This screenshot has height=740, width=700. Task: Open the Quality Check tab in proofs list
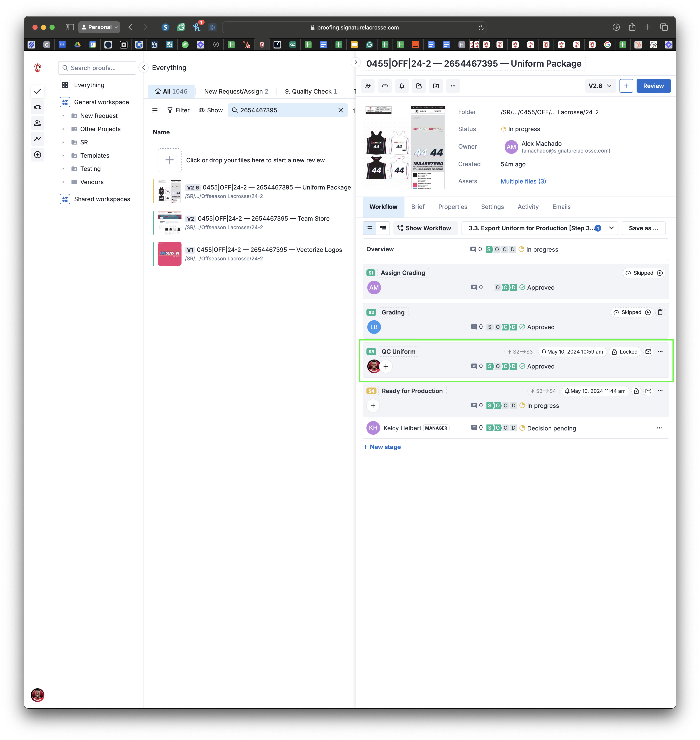[310, 91]
